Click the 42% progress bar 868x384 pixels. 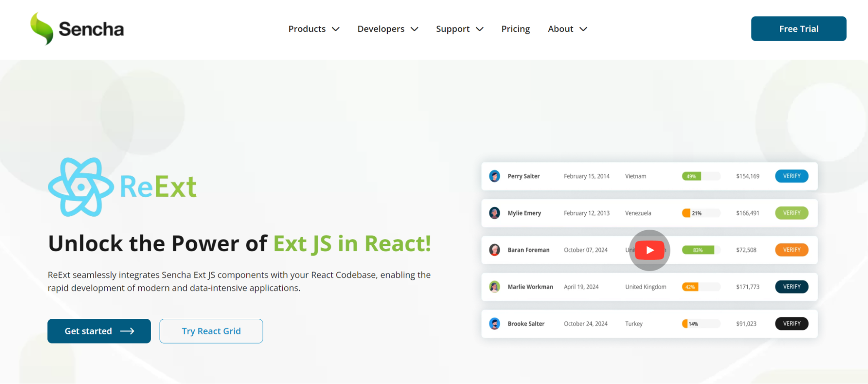click(x=701, y=287)
